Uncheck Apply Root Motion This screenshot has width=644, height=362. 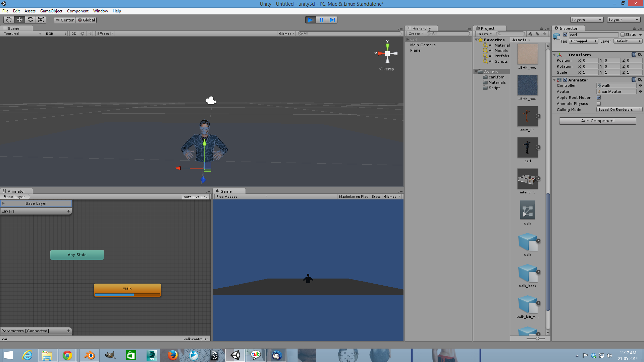click(x=599, y=98)
